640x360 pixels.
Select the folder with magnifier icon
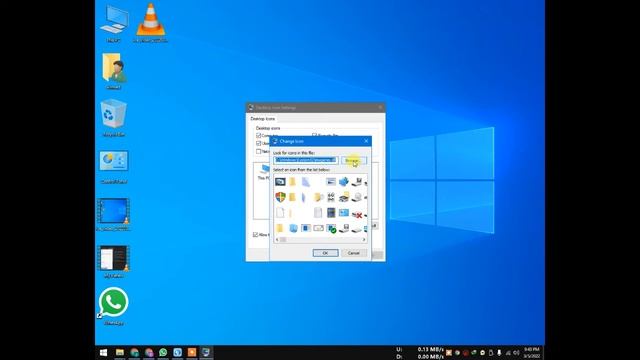318,197
